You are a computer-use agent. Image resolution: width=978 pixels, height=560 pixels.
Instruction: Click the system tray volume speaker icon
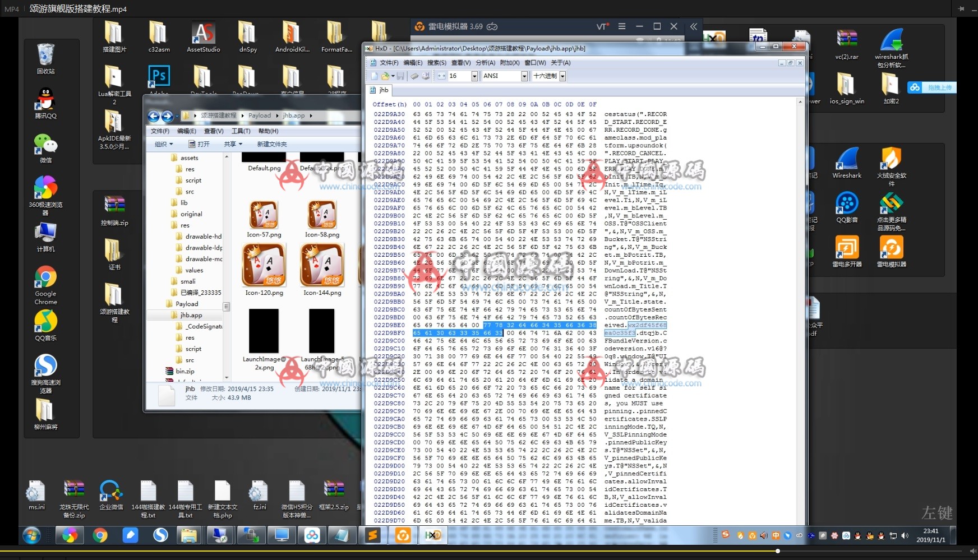[x=905, y=536]
